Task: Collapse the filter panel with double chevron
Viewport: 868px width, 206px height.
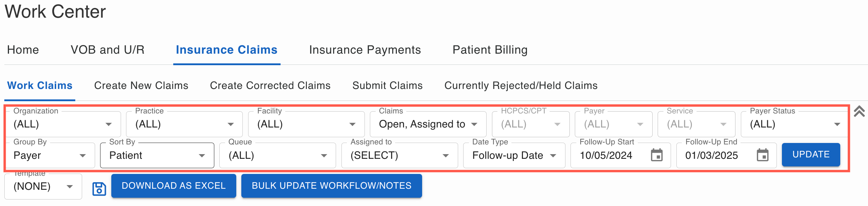Action: click(x=859, y=111)
